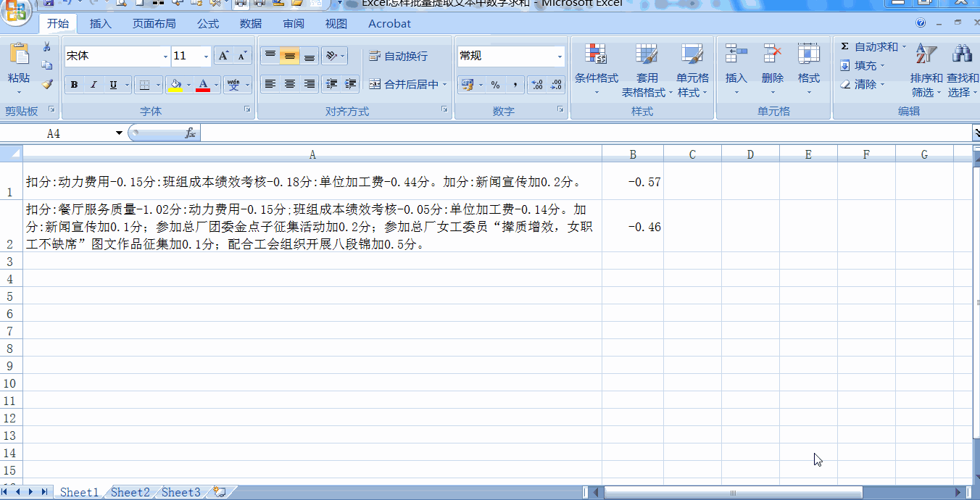The width and height of the screenshot is (980, 500).
Task: Toggle underline formatting
Action: coord(115,84)
